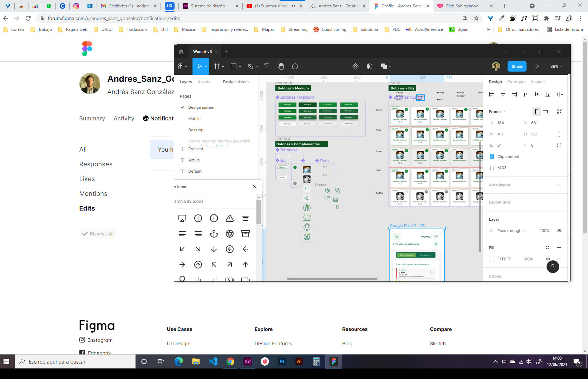Toggle constrain proportions link icon

coord(559,134)
